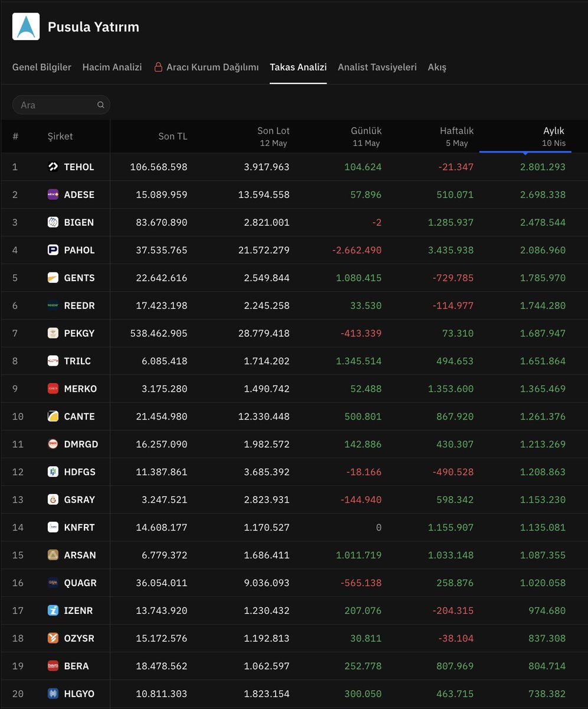Click the BERA company logo
The width and height of the screenshot is (588, 709).
(53, 667)
